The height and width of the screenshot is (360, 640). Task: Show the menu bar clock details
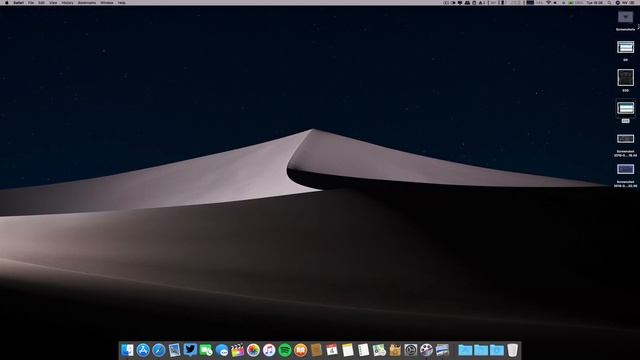pos(594,2)
